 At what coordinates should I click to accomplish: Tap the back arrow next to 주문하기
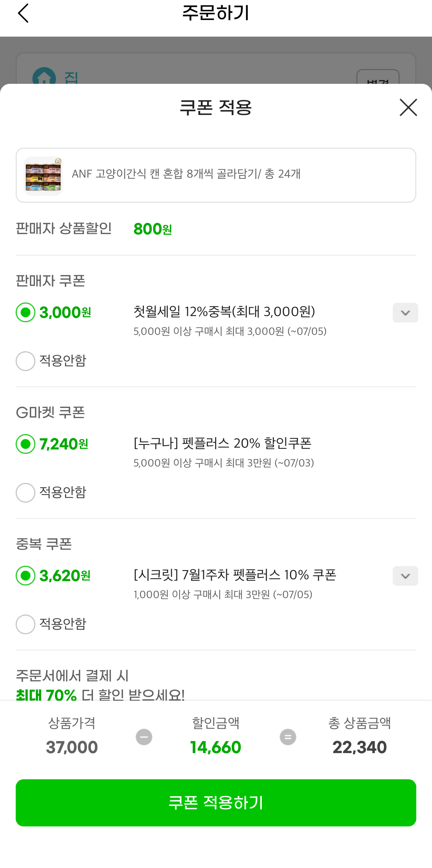[23, 13]
